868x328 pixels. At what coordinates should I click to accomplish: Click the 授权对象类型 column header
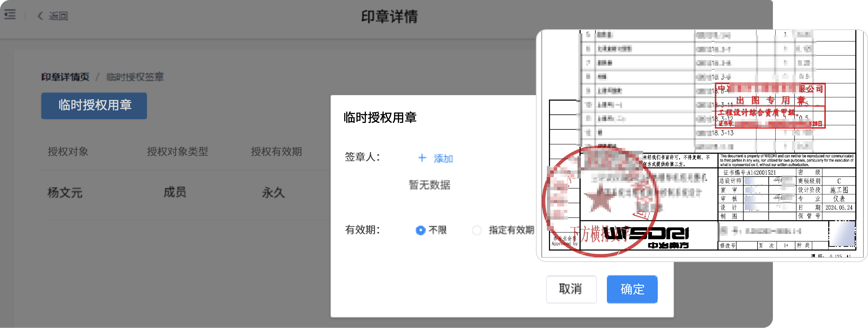point(177,152)
